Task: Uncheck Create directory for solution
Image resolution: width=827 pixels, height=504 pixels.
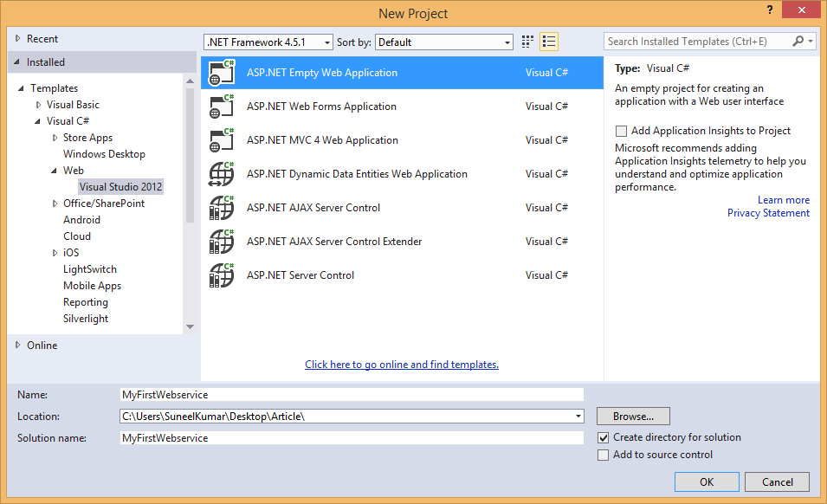Action: [602, 437]
